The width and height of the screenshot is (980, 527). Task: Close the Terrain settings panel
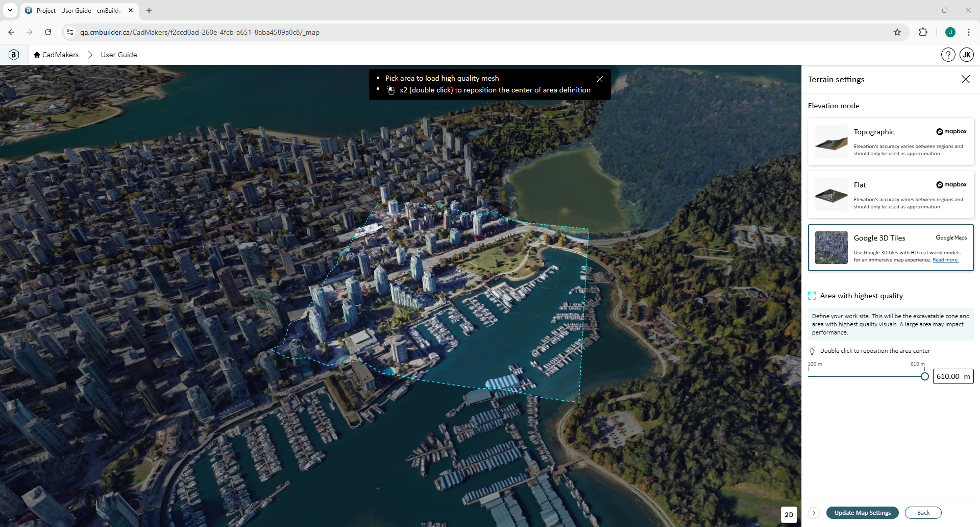pyautogui.click(x=966, y=79)
